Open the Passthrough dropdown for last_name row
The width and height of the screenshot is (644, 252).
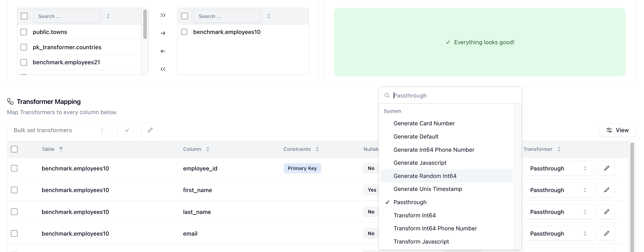559,212
